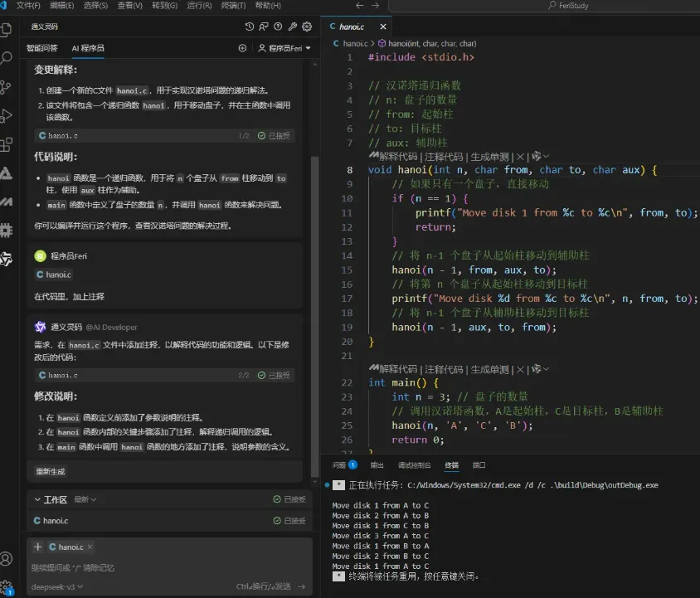Open the Extensions view
Screen dimensions: 700x598
click(7, 144)
